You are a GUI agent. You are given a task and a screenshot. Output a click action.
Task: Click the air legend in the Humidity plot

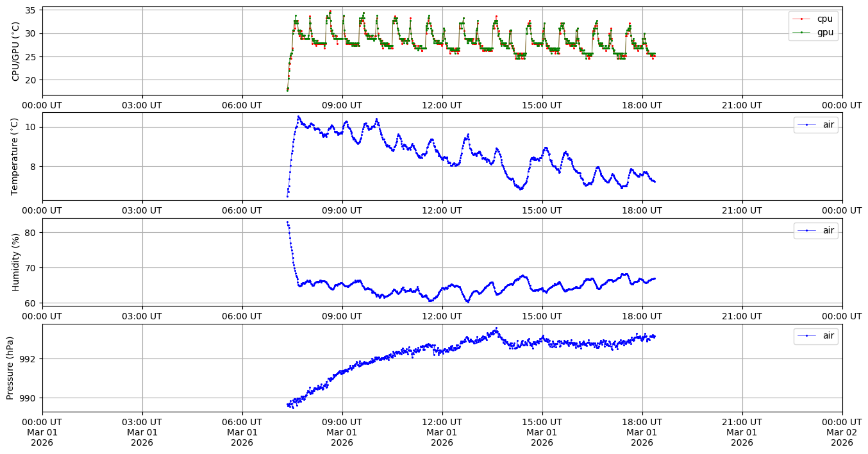[828, 231]
